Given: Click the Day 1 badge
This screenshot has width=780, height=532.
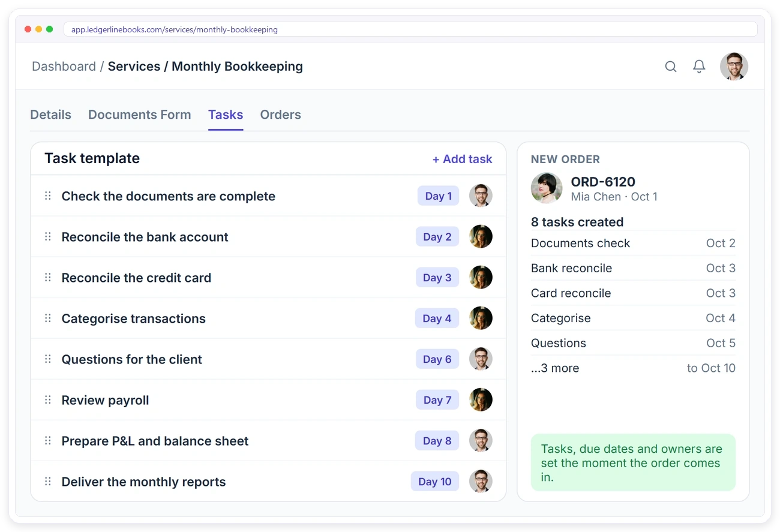Looking at the screenshot, I should (439, 196).
